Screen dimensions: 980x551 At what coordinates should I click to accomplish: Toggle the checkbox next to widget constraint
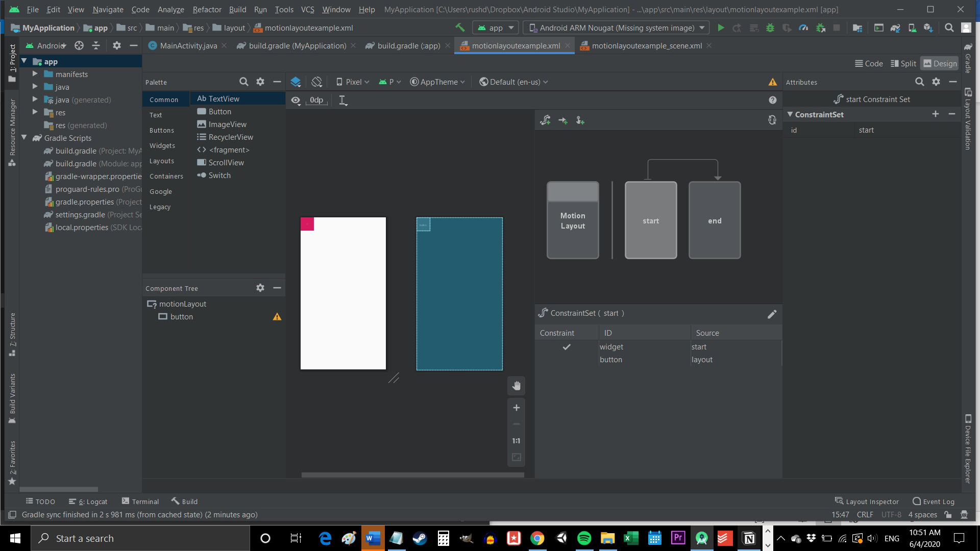567,346
